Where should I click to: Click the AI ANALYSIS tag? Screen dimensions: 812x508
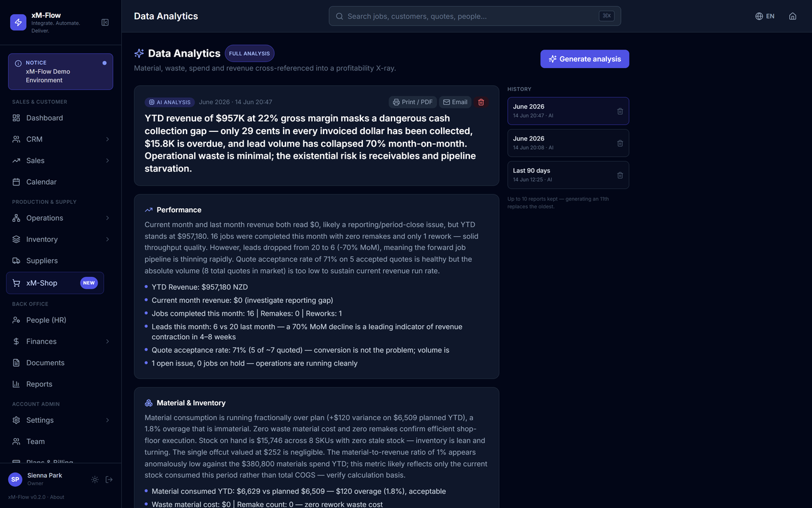tap(169, 102)
